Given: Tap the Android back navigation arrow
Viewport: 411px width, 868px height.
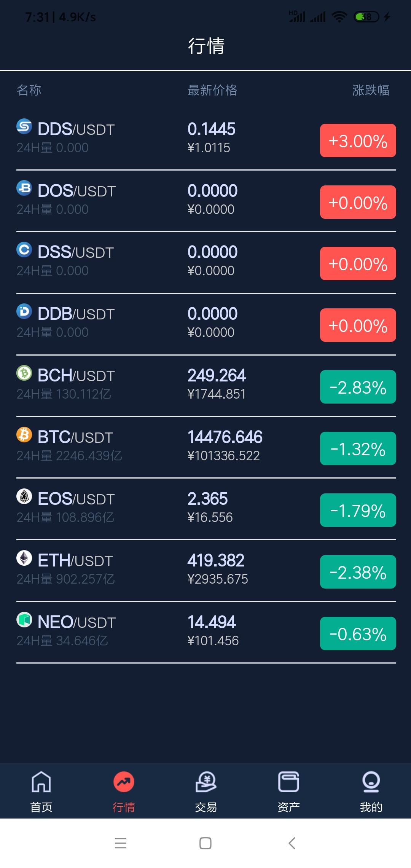Looking at the screenshot, I should click(292, 843).
